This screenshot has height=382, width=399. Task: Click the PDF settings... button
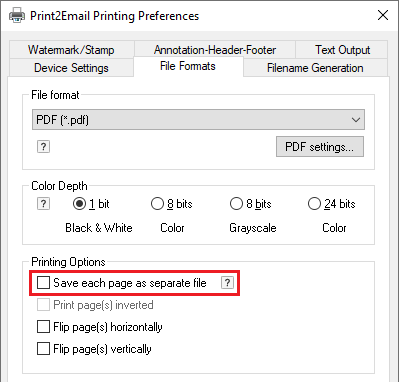tap(320, 147)
